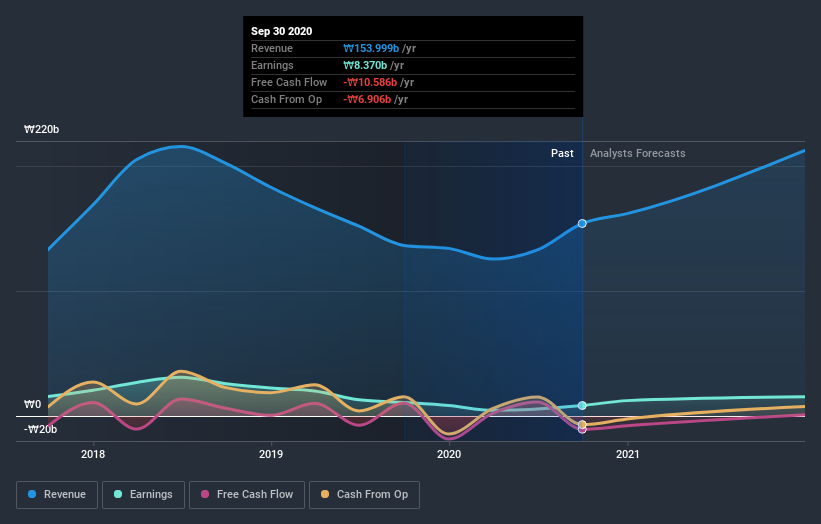Click the 2018 x-axis label
This screenshot has width=821, height=524.
pos(93,454)
